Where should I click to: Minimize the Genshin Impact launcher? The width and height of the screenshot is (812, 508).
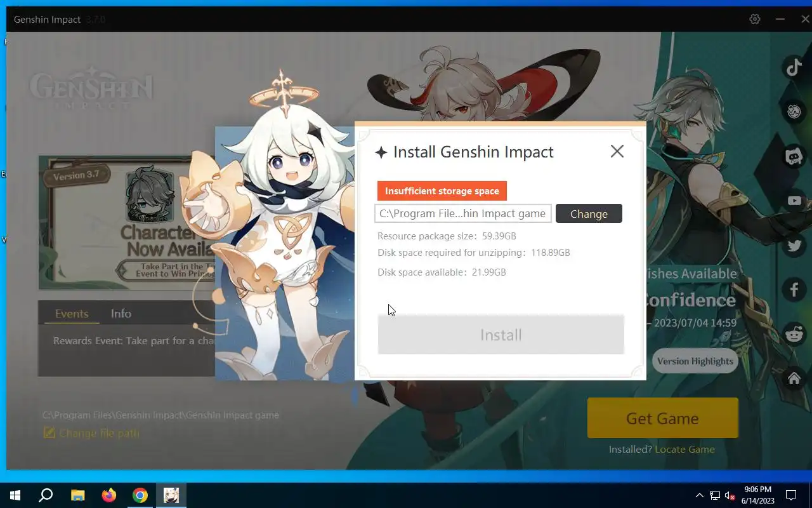(x=780, y=19)
